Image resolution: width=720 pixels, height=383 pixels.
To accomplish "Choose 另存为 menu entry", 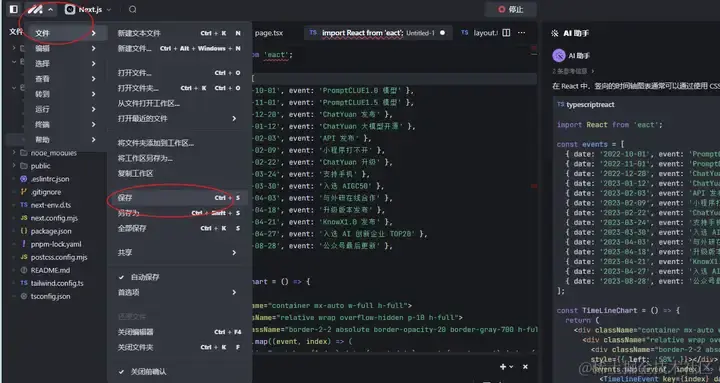I will (x=179, y=213).
